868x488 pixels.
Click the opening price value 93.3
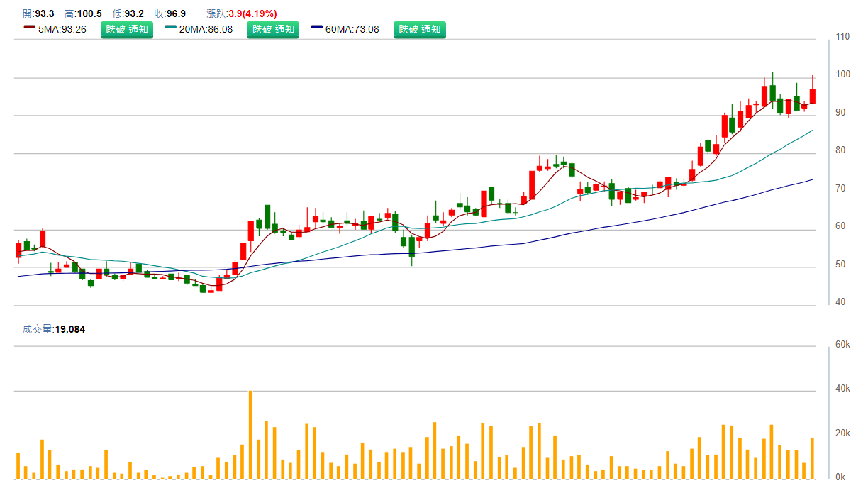[45, 13]
